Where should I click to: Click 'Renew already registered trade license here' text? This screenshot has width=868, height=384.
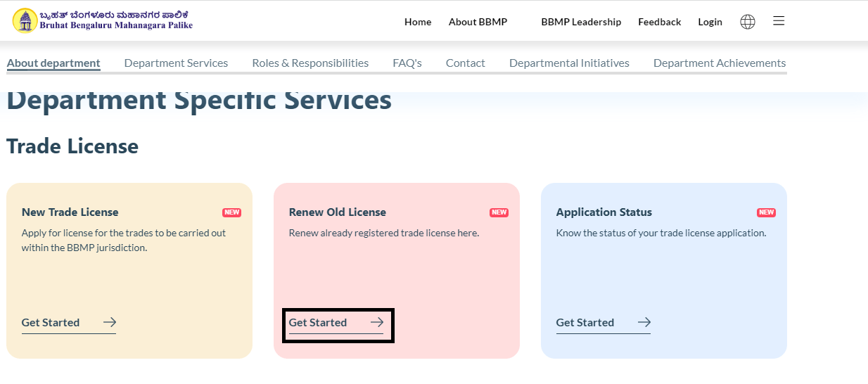point(384,233)
